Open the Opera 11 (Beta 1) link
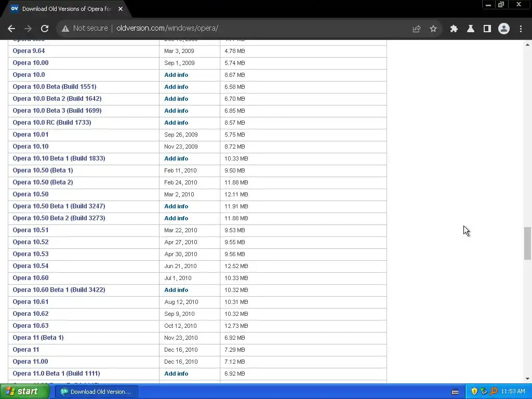 (38, 338)
